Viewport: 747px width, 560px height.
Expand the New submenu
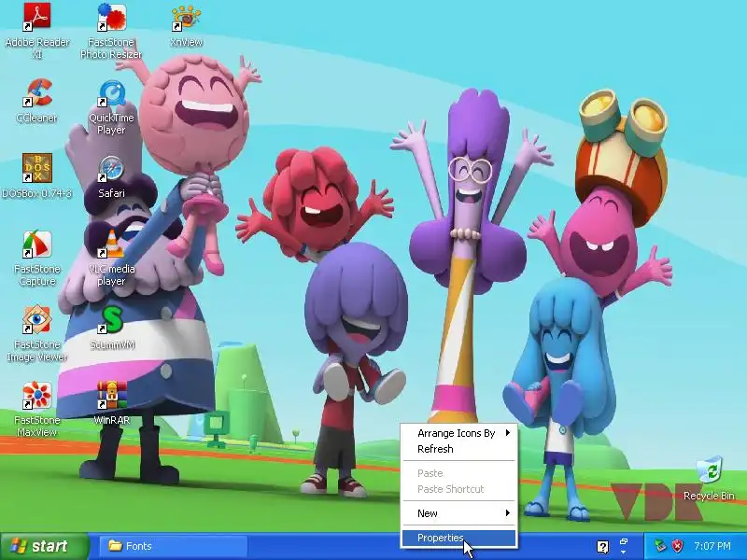459,513
